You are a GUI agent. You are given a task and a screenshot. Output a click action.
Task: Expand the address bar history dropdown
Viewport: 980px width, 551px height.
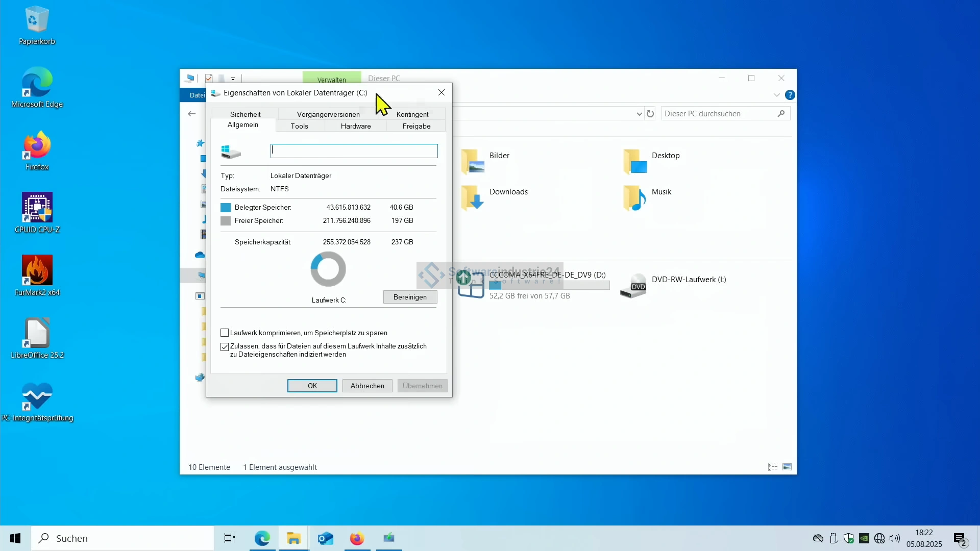[x=639, y=114]
